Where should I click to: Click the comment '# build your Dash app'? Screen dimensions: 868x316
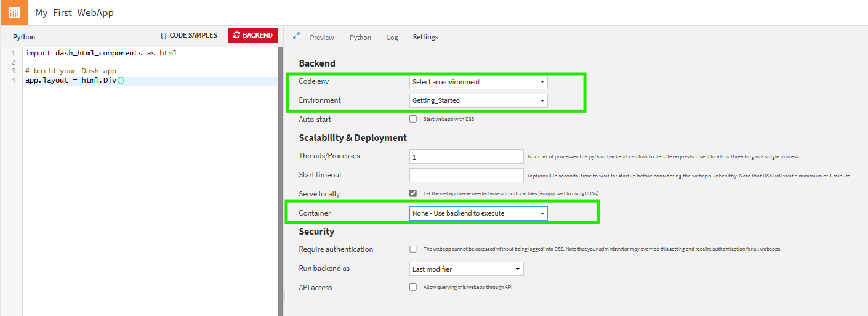(x=71, y=71)
